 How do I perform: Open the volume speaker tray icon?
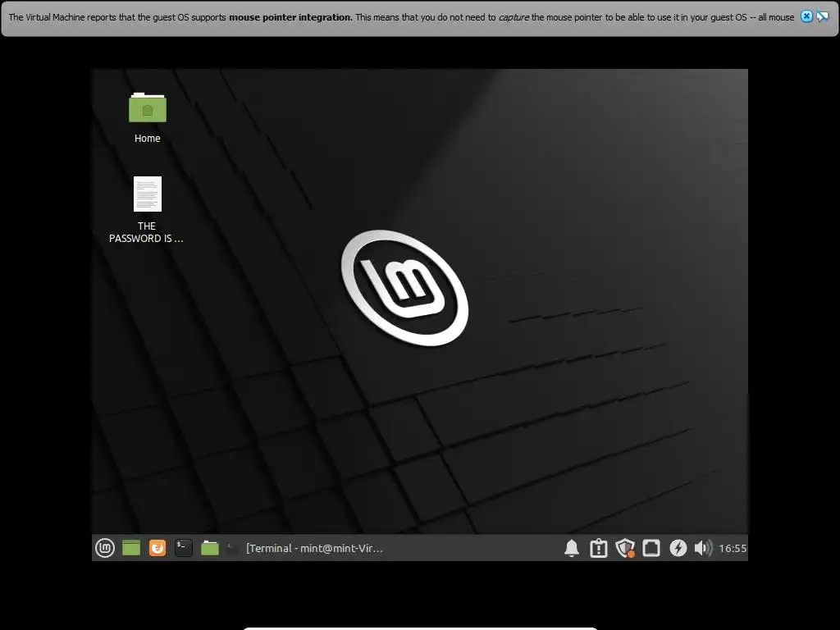coord(703,548)
